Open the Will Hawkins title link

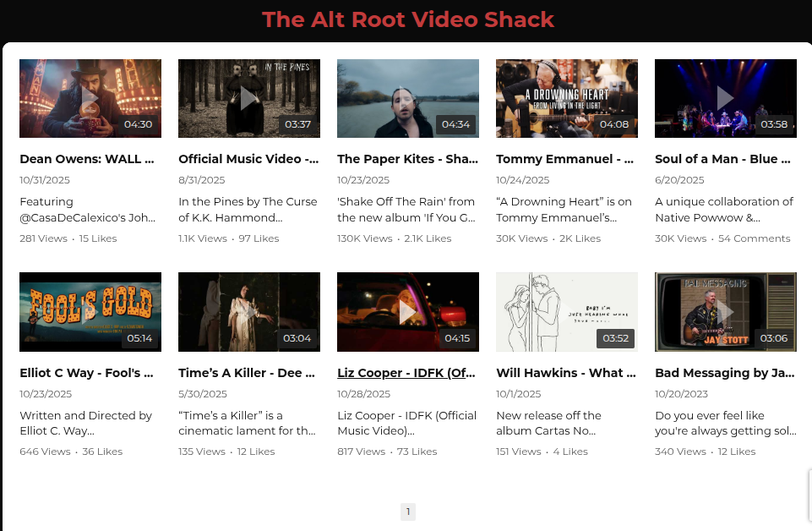tap(565, 373)
